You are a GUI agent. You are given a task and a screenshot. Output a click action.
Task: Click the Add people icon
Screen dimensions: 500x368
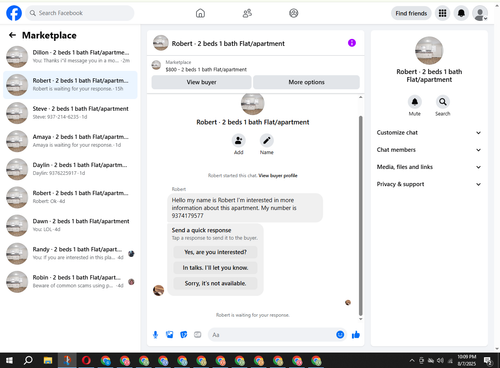pyautogui.click(x=239, y=141)
